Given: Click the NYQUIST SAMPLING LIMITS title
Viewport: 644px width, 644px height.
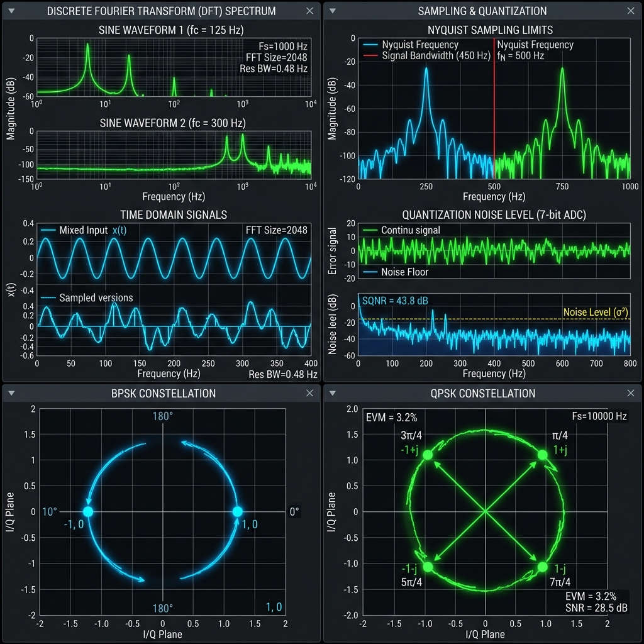Looking at the screenshot, I should point(490,30).
